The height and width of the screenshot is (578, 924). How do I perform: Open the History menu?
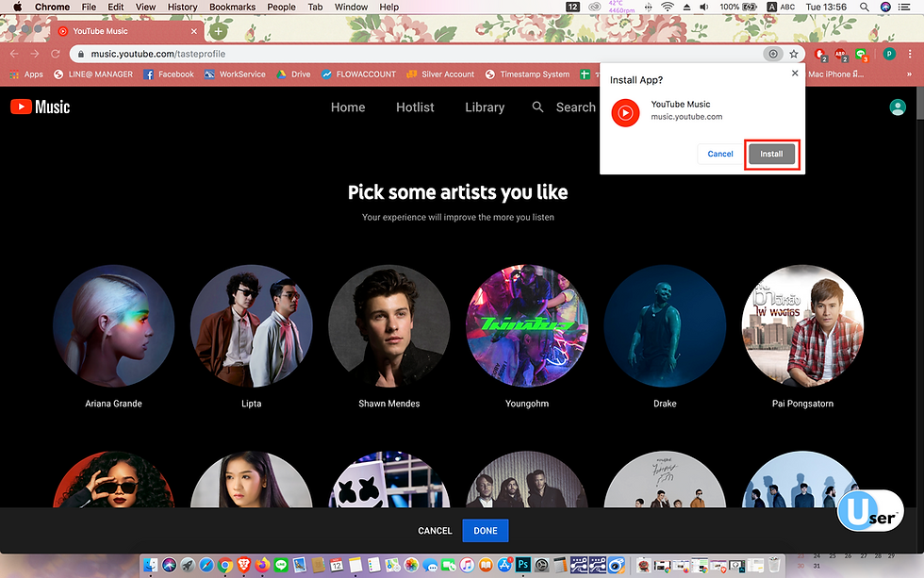tap(182, 7)
